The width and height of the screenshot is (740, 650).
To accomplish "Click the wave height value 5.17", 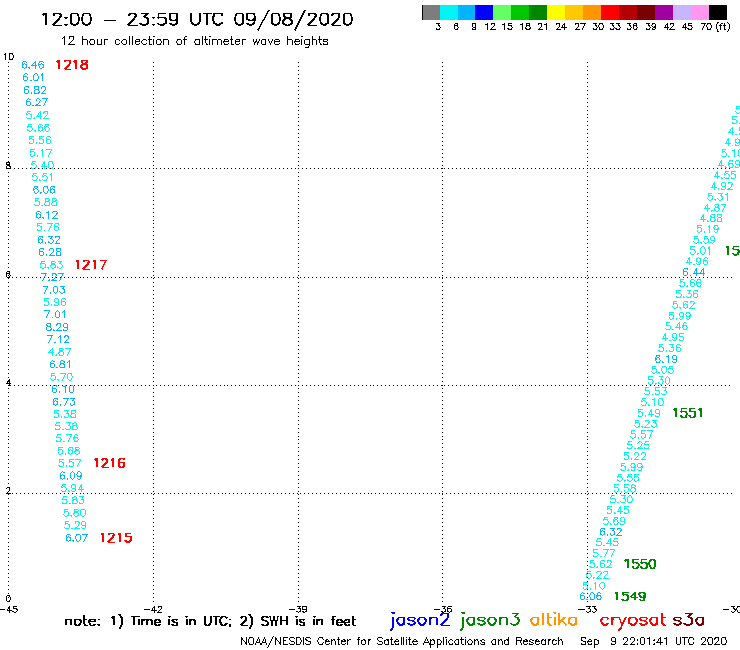I will [x=41, y=153].
